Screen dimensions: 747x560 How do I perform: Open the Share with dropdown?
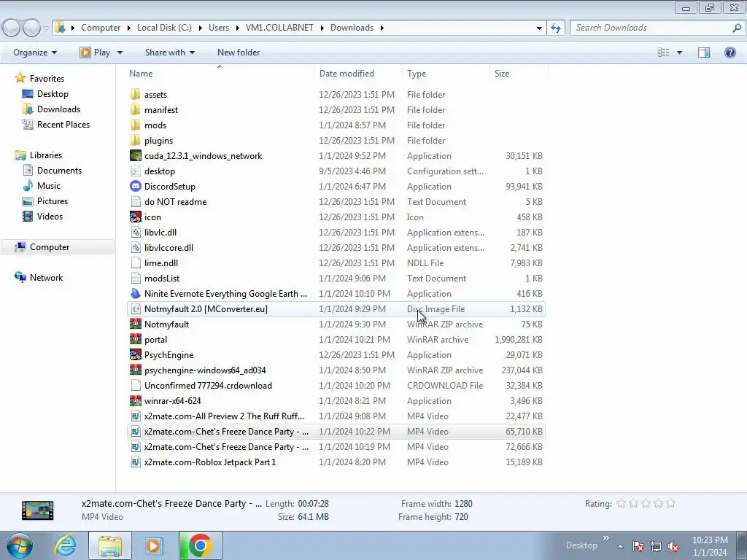click(169, 52)
